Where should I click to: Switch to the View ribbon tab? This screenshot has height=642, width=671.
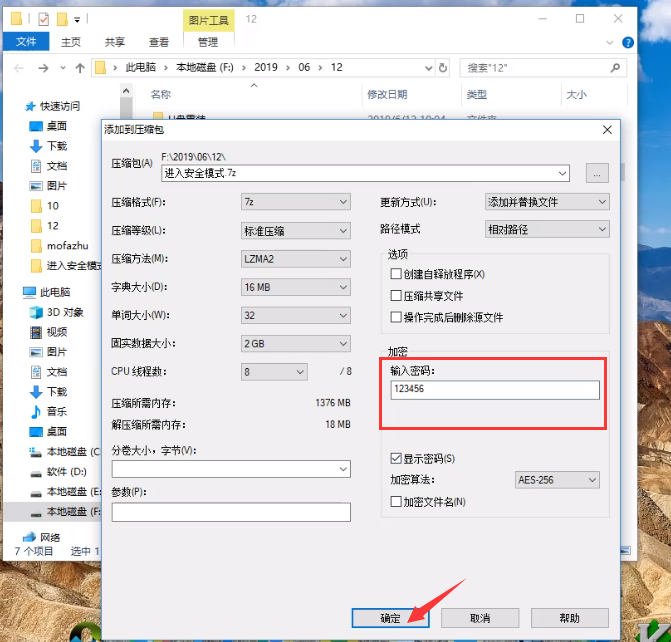158,42
